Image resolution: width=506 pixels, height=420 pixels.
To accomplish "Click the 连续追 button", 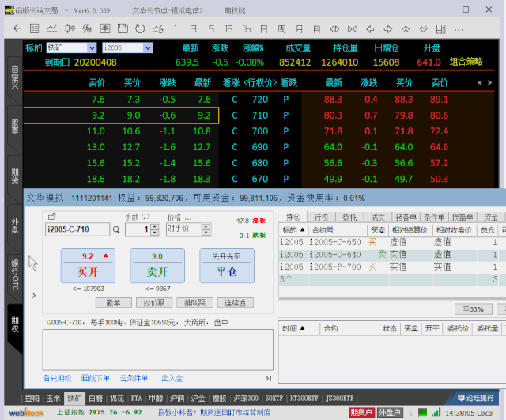I will point(236,302).
